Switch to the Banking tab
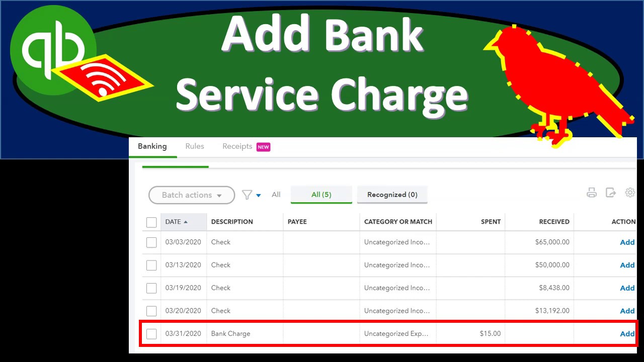 click(x=152, y=146)
